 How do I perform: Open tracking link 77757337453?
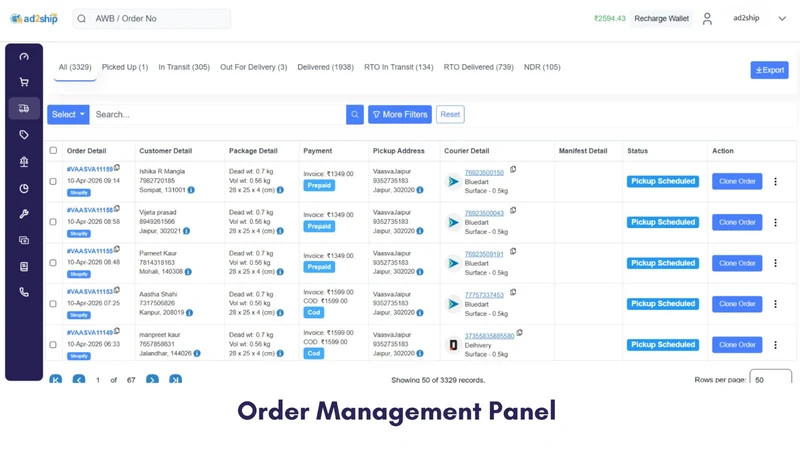coord(484,295)
